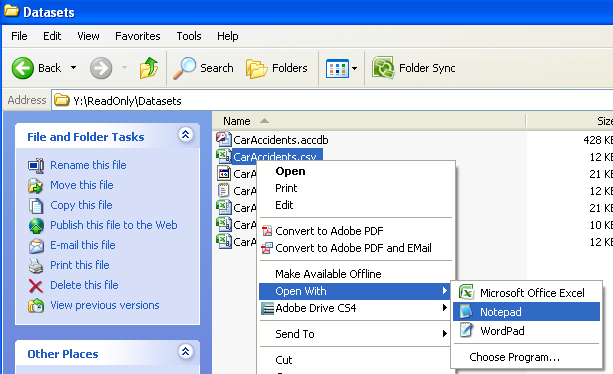This screenshot has width=613, height=374.
Task: Expand the Open With submenu
Action: pos(354,291)
